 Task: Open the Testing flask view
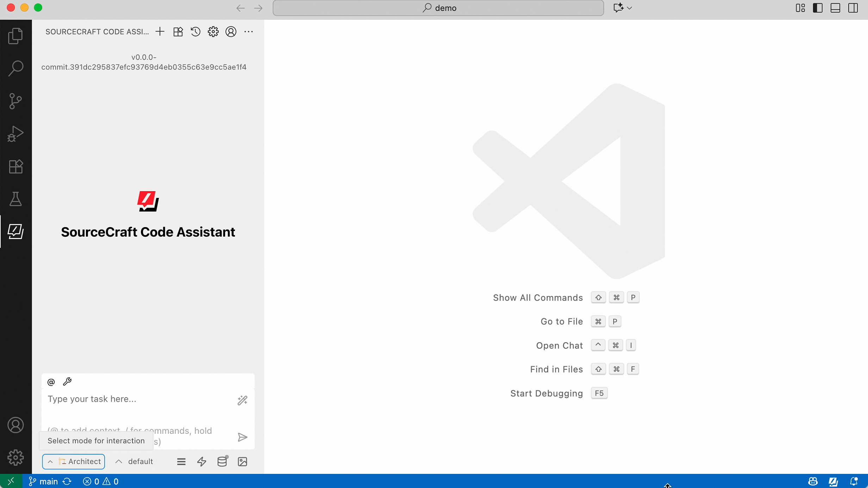(15, 199)
